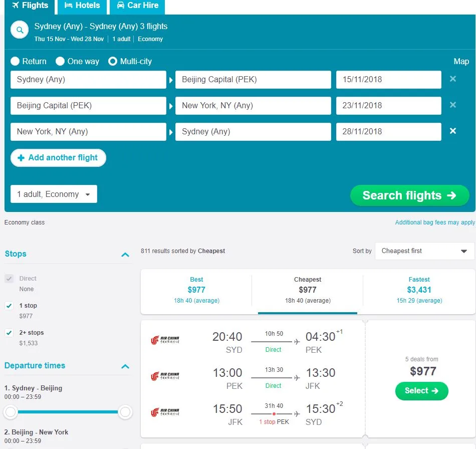Click the Air China logo for PEK-JFK leg

tap(165, 376)
